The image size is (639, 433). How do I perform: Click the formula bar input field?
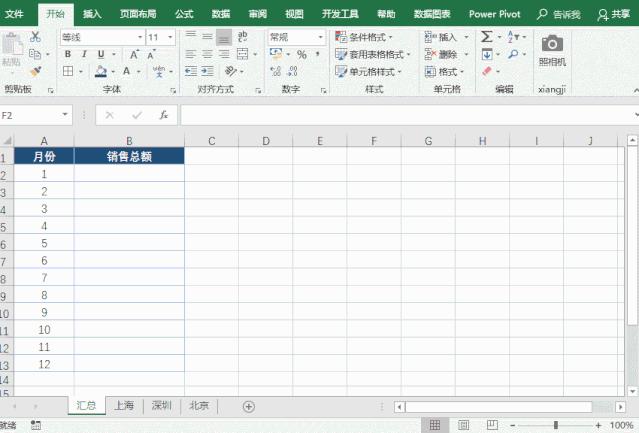408,115
